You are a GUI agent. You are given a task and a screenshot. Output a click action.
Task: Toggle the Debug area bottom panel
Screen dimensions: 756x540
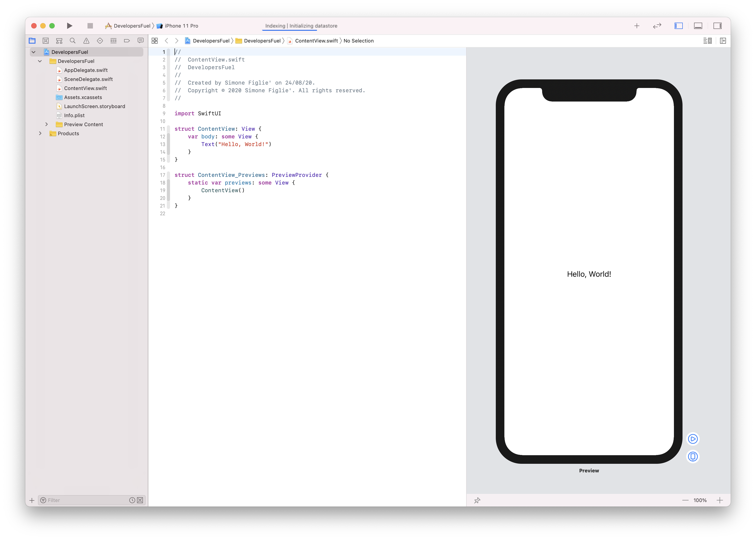(698, 26)
